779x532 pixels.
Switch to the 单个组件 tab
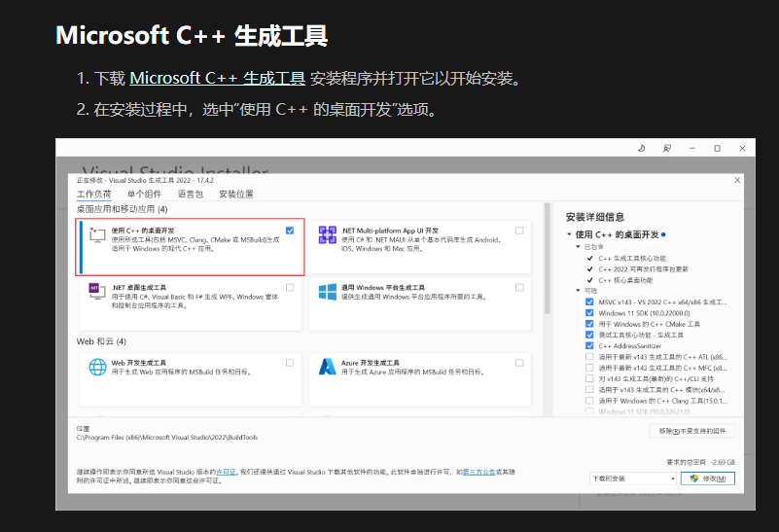(145, 195)
